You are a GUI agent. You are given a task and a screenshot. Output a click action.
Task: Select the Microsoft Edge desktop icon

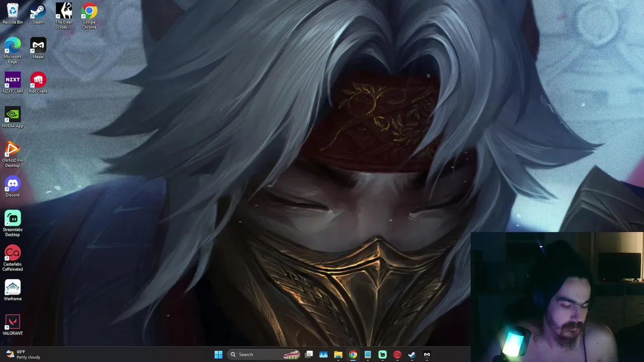point(13,50)
